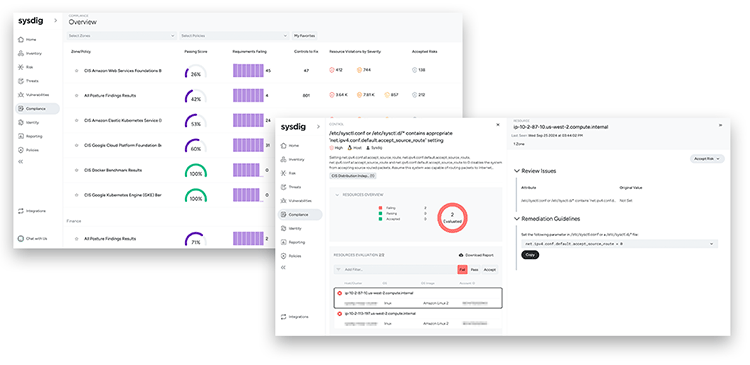Collapse the control detail window sidebar
The width and height of the screenshot is (750, 365).
tap(284, 267)
